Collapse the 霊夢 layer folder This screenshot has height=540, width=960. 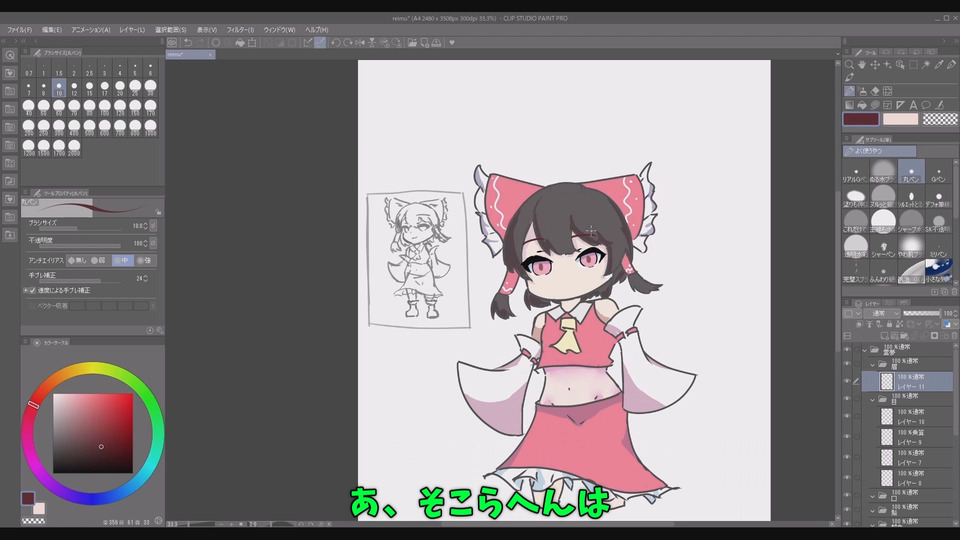click(864, 350)
